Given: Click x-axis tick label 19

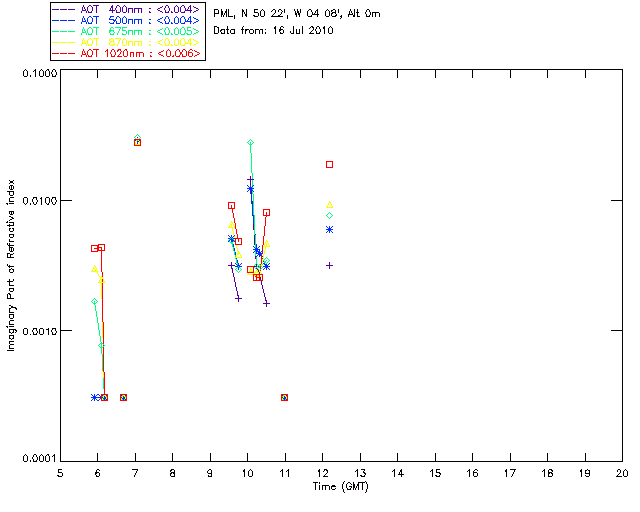Looking at the screenshot, I should (x=585, y=473).
